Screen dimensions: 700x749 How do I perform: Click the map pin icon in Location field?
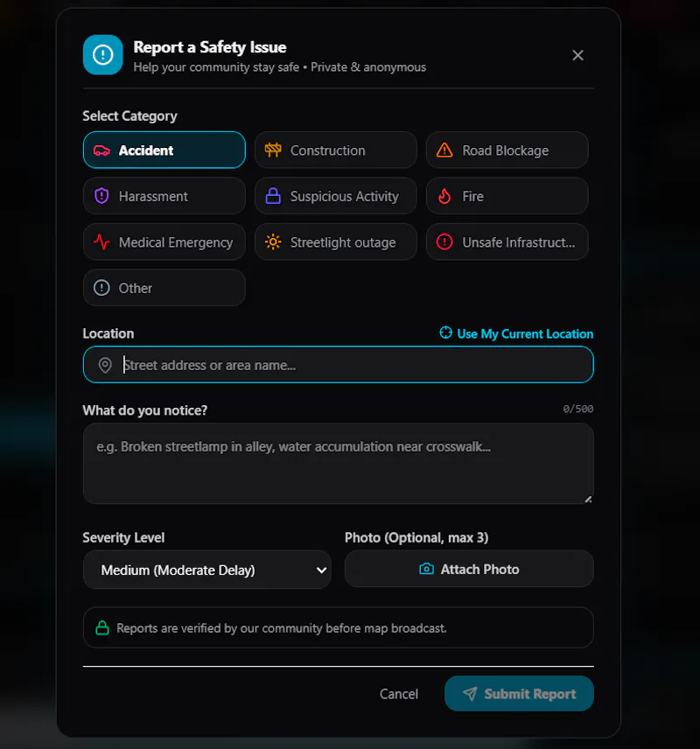click(105, 365)
